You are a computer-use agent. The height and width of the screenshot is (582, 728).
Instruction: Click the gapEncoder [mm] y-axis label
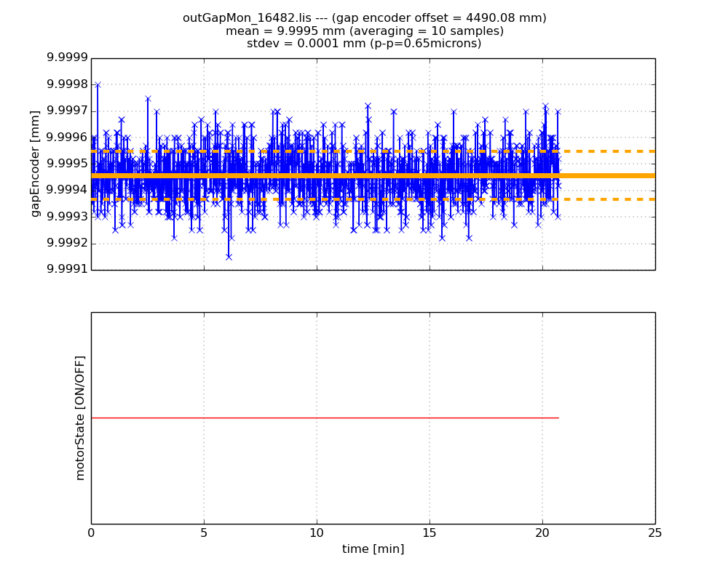pyautogui.click(x=35, y=164)
